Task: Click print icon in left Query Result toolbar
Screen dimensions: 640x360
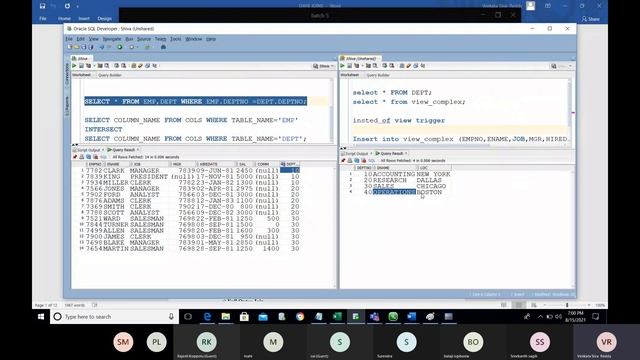Action: (x=82, y=157)
